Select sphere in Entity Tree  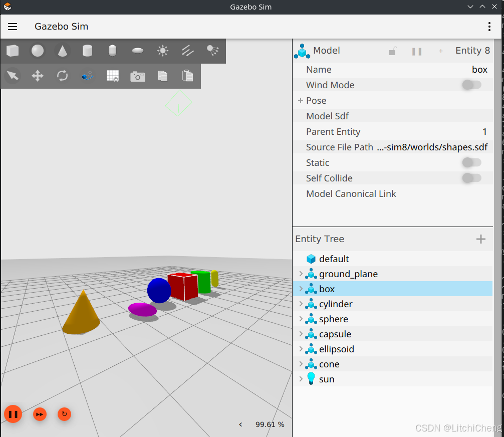point(392,319)
